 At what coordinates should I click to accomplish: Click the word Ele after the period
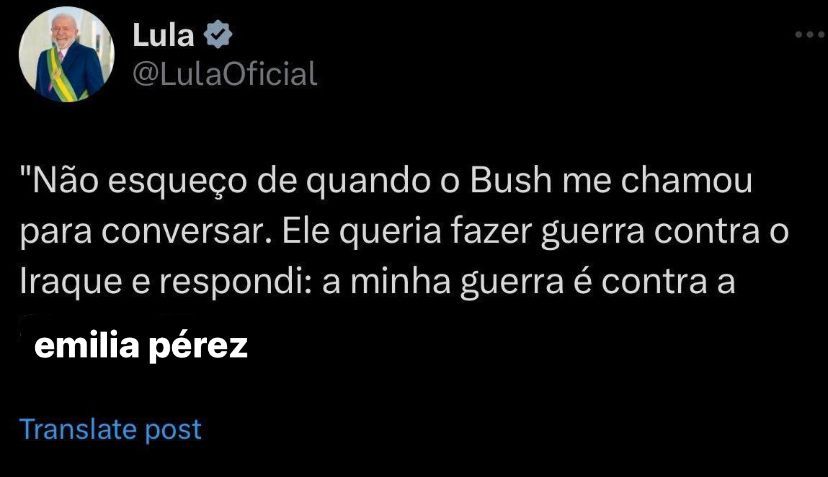point(306,231)
